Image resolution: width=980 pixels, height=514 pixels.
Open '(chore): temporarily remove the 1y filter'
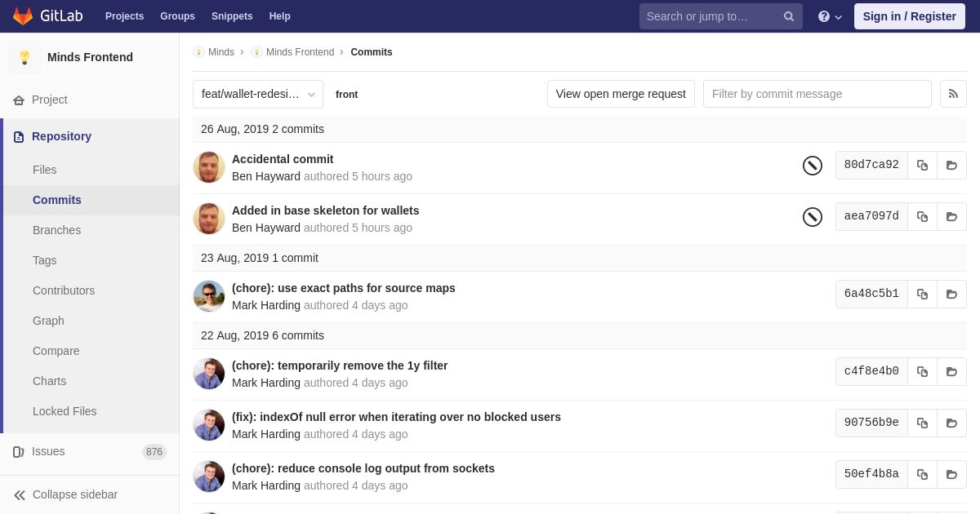pyautogui.click(x=340, y=366)
